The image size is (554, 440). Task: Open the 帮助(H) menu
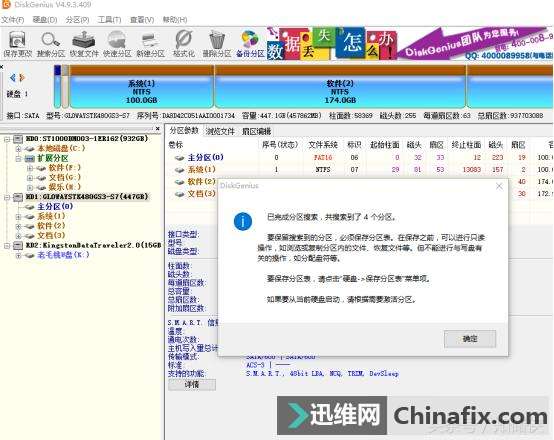[175, 20]
